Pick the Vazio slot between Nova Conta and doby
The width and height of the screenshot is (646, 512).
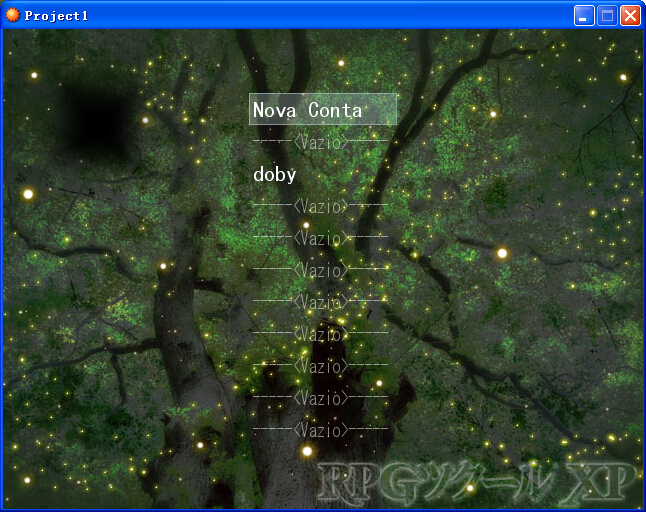pyautogui.click(x=321, y=142)
